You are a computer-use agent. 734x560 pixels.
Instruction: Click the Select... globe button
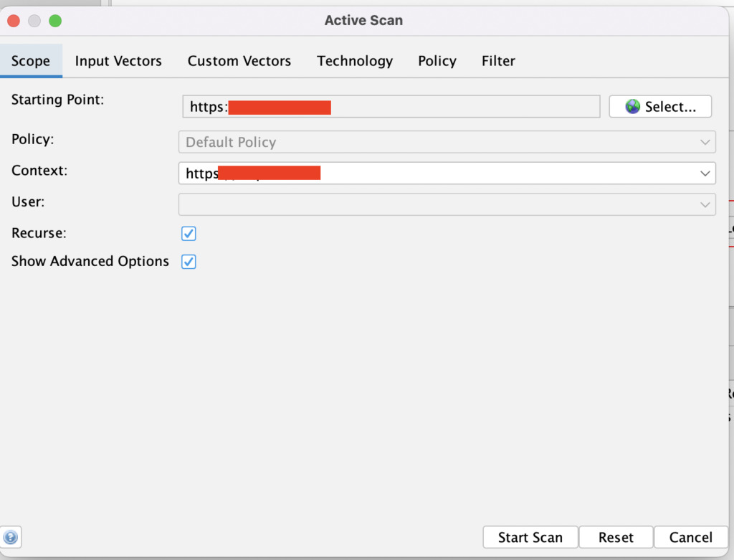pos(660,107)
